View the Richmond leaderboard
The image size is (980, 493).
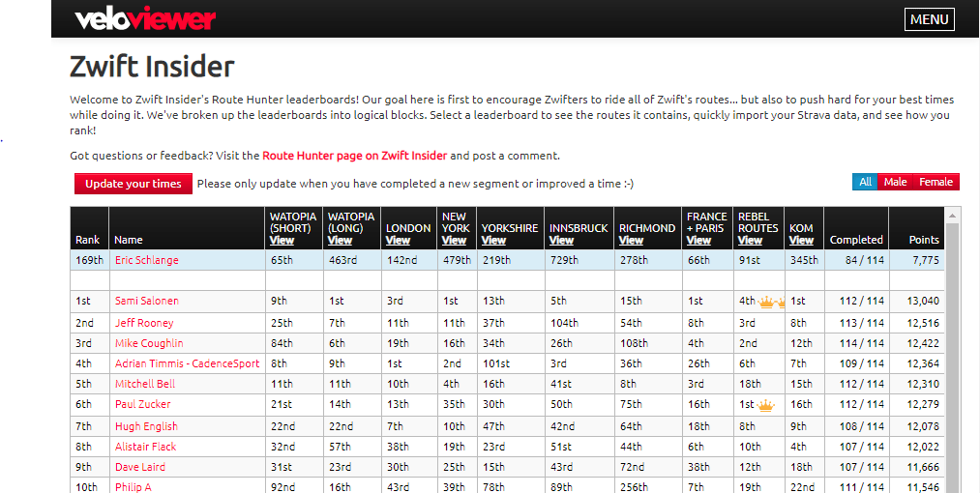[631, 240]
